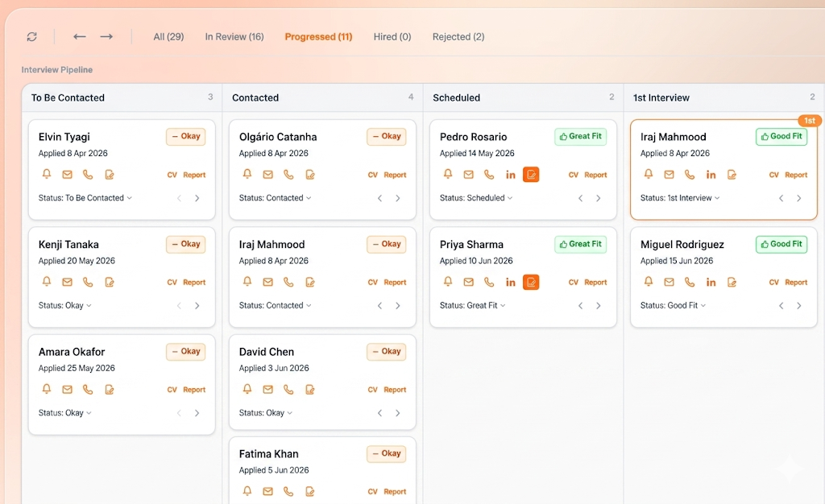Click the Okay rating badge on Elvin Tyagi's card
Viewport: 825px width, 504px height.
click(x=186, y=137)
